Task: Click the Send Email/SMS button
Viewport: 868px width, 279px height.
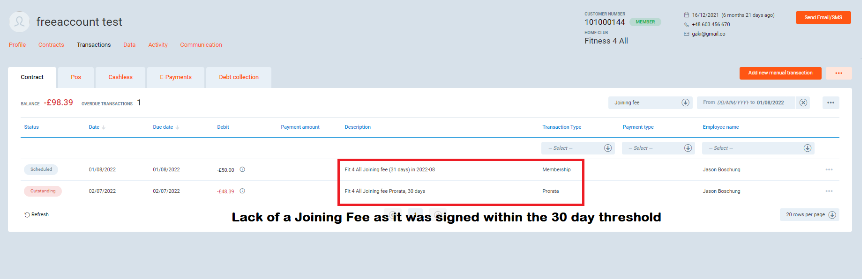Action: [823, 17]
